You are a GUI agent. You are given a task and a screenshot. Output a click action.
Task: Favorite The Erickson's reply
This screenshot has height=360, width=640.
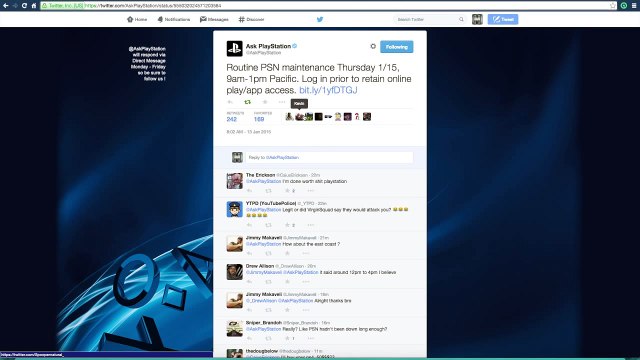click(x=287, y=191)
